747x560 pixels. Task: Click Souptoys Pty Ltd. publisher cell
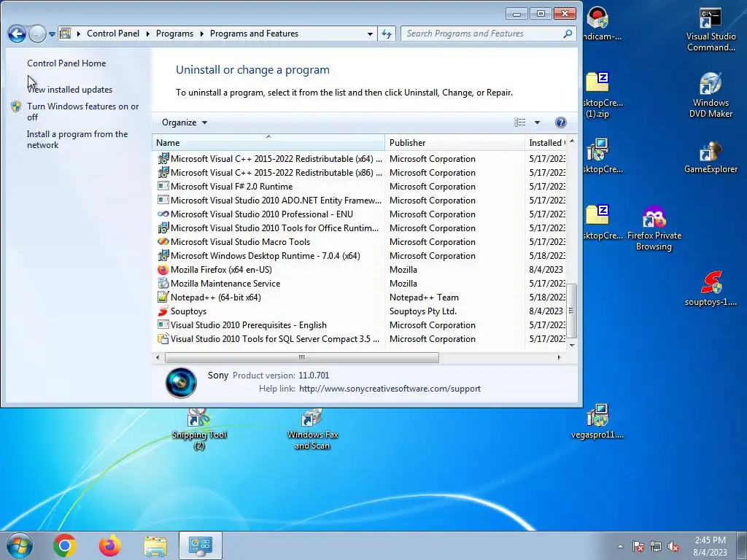click(423, 311)
